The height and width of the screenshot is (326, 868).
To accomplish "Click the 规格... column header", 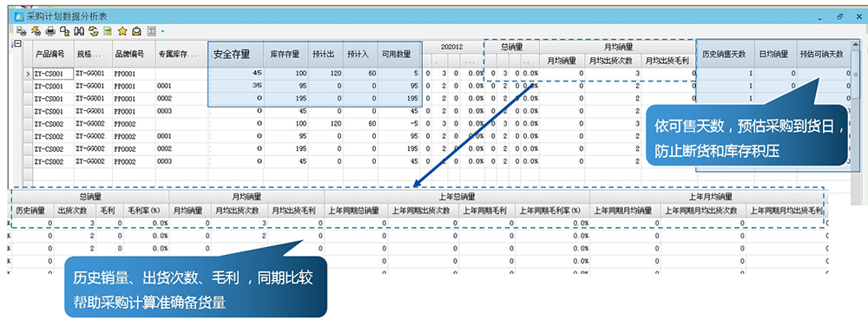I will point(93,54).
